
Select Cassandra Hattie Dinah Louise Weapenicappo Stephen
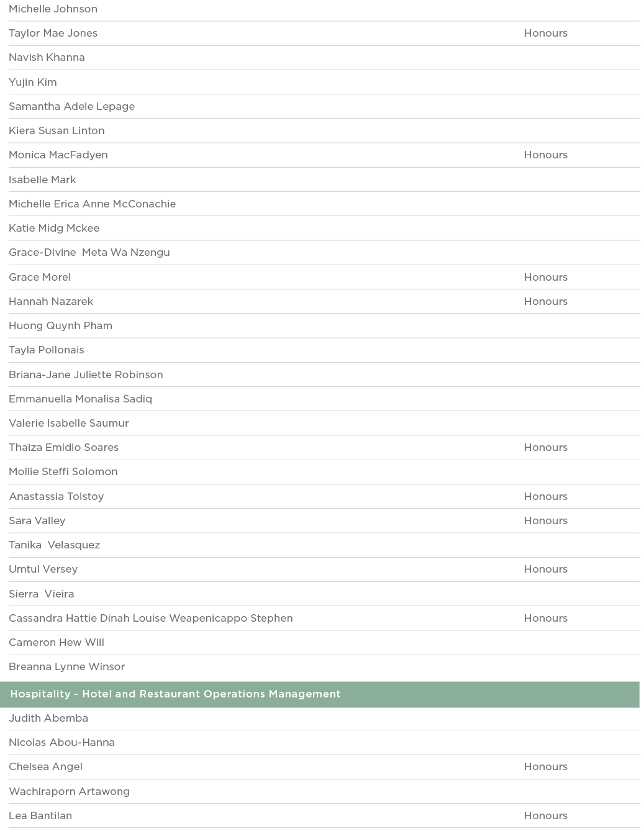[151, 619]
